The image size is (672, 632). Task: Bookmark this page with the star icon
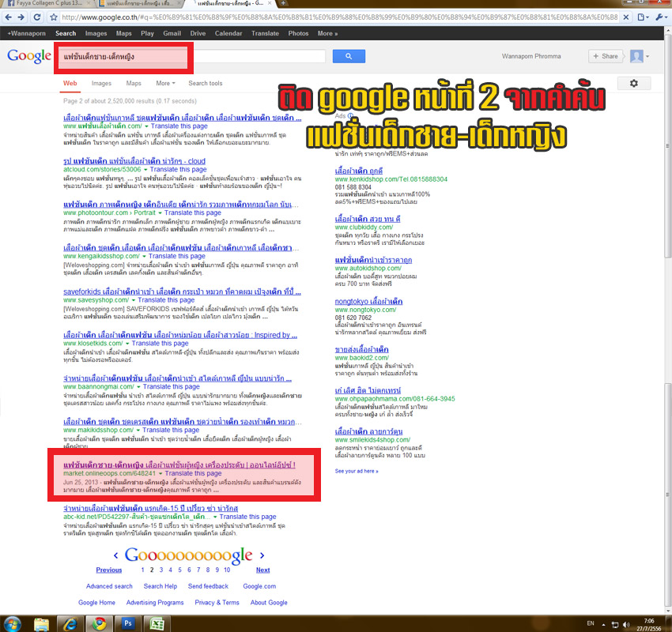click(54, 17)
